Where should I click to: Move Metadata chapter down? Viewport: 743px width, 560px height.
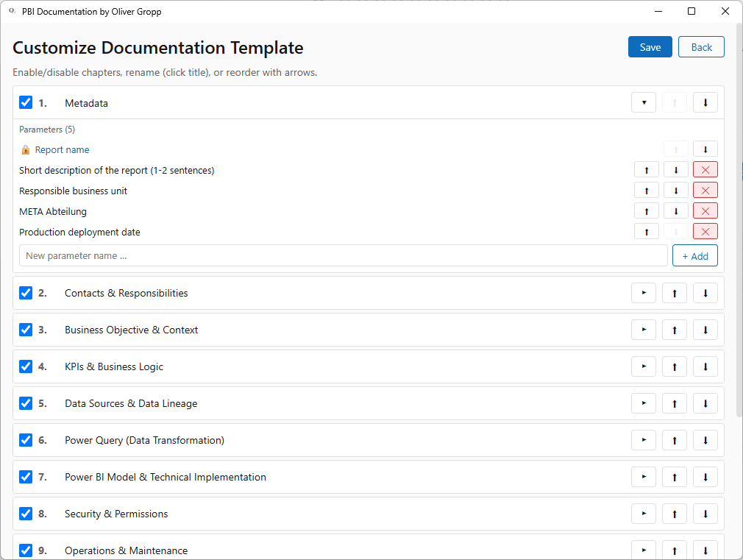705,103
